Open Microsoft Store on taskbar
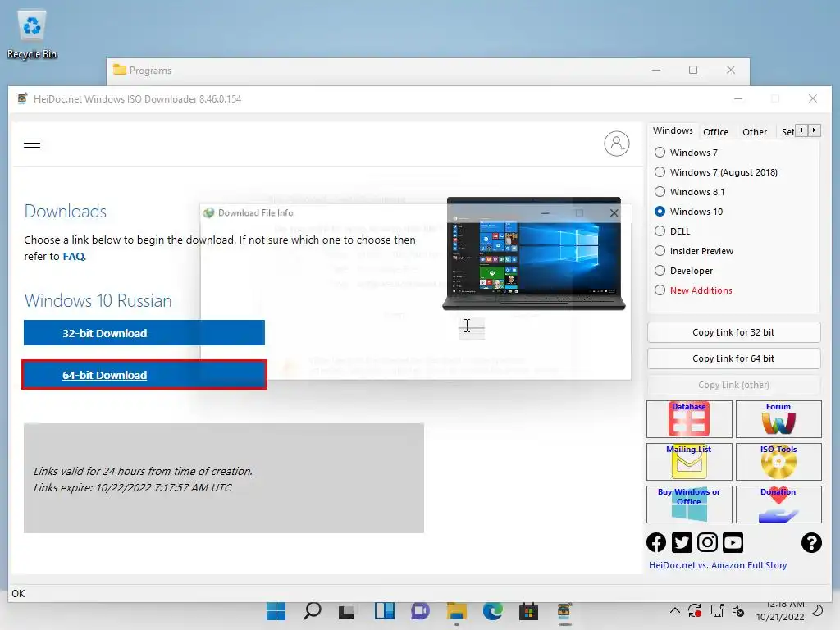The image size is (840, 630). click(x=529, y=611)
